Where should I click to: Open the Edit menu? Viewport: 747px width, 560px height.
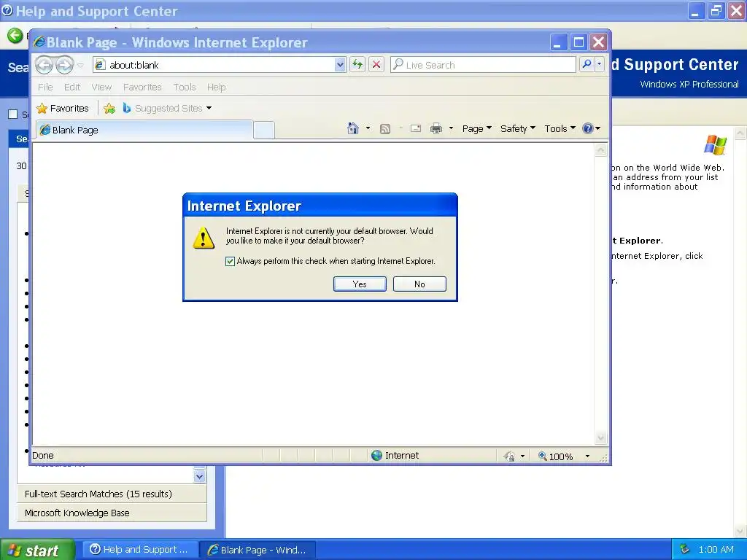pos(72,87)
